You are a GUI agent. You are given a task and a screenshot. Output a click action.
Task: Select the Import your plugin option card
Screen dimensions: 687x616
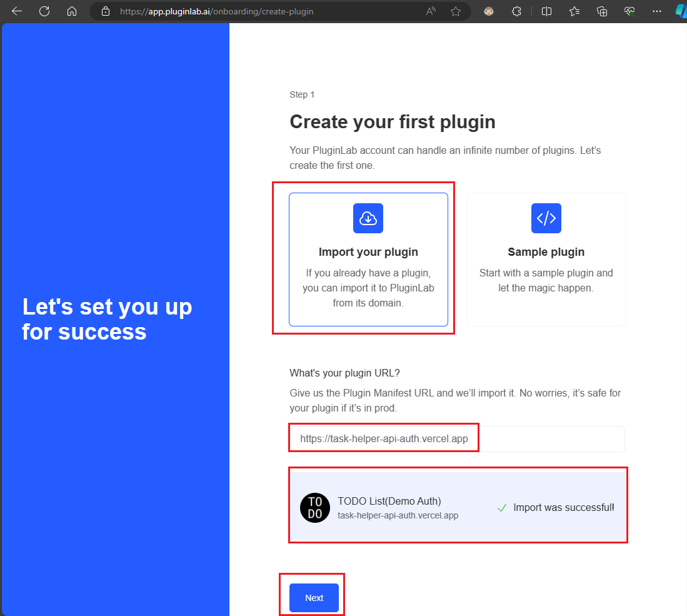[368, 260]
